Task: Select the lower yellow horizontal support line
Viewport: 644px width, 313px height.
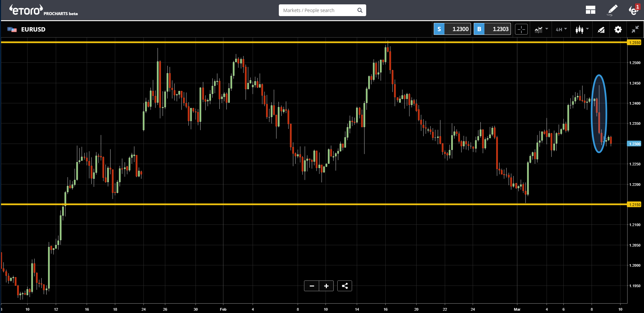Action: [x=314, y=204]
